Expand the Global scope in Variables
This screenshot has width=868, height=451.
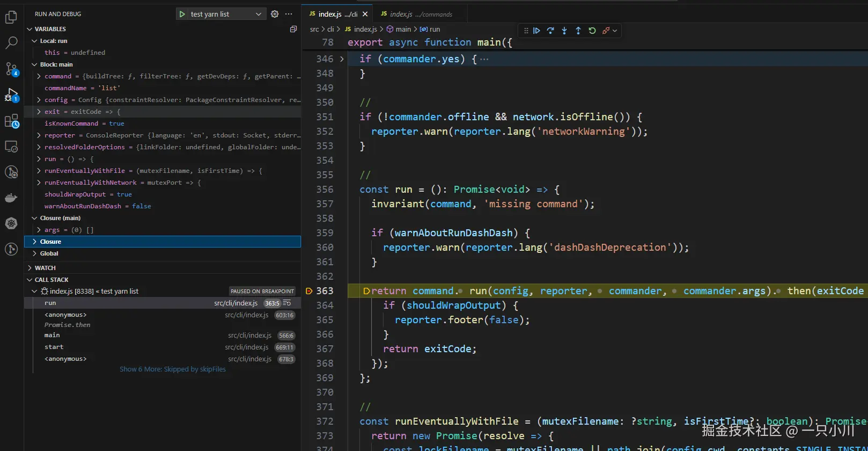[49, 253]
